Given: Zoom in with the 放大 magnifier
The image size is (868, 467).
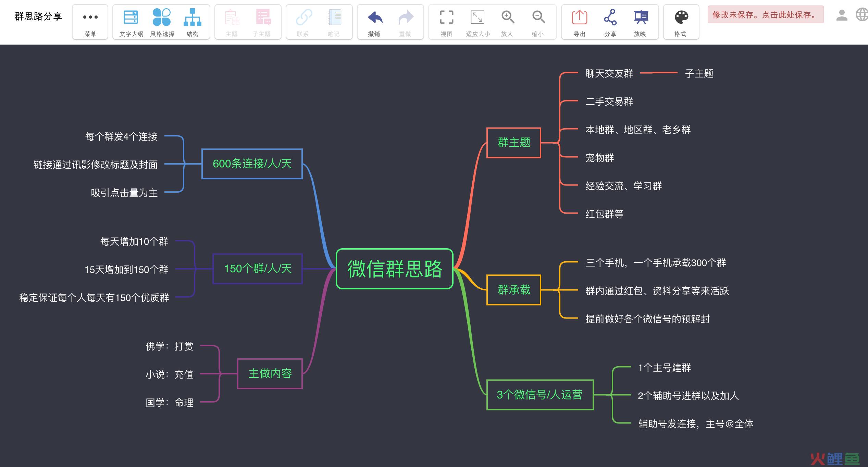Looking at the screenshot, I should [x=507, y=22].
